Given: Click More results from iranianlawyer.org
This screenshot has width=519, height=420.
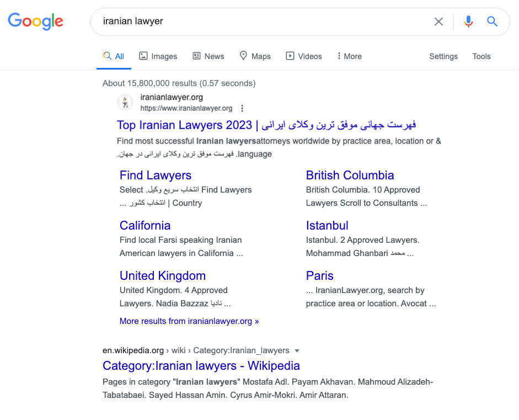Looking at the screenshot, I should point(189,321).
